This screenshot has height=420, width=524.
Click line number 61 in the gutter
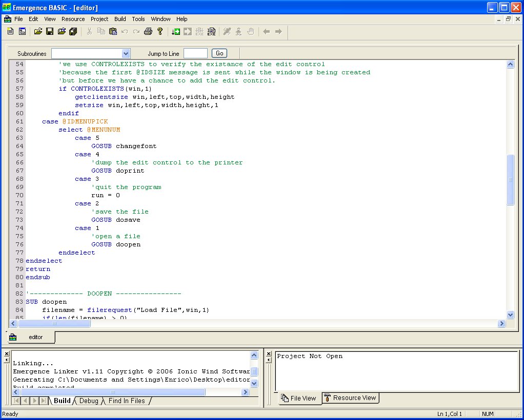coord(19,121)
